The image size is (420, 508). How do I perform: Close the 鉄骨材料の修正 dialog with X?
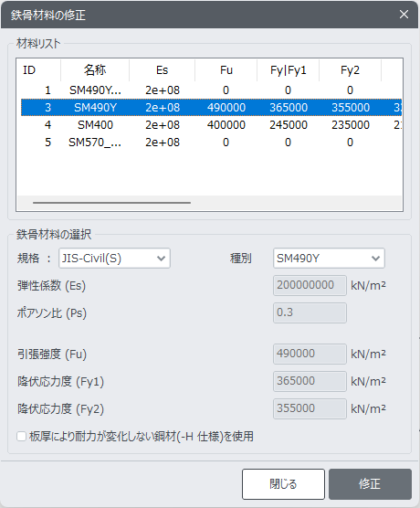[404, 15]
